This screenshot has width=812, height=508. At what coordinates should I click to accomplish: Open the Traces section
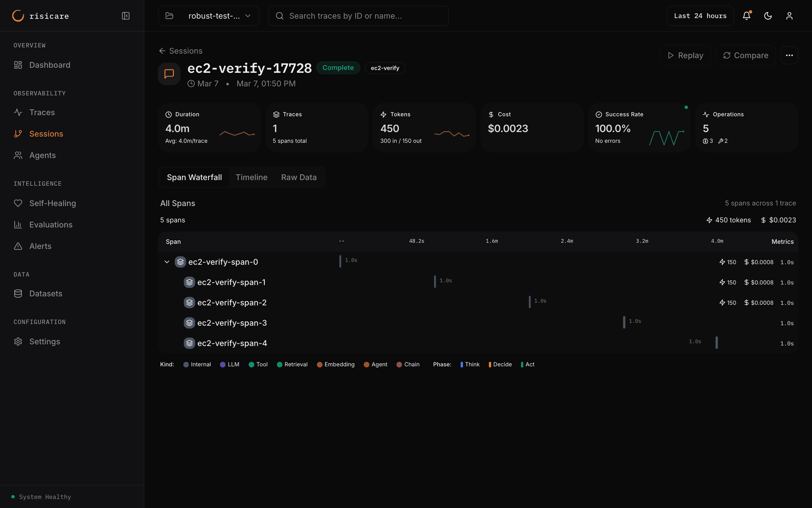point(42,112)
